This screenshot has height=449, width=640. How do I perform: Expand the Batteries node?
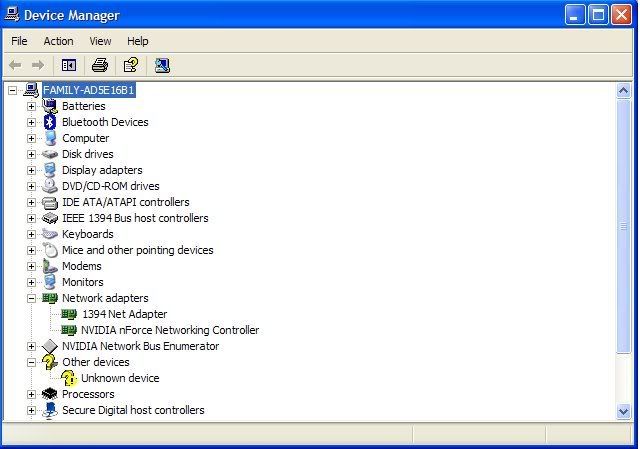(31, 106)
